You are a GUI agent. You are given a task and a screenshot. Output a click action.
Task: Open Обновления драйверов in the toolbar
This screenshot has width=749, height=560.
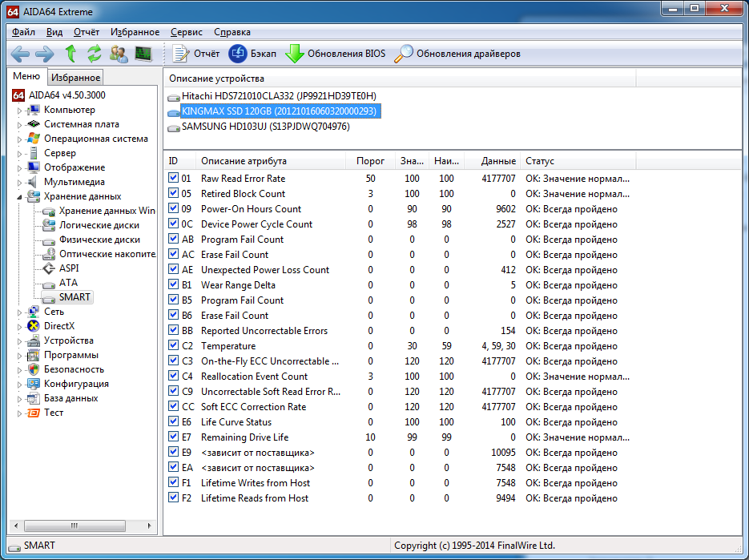tap(457, 54)
